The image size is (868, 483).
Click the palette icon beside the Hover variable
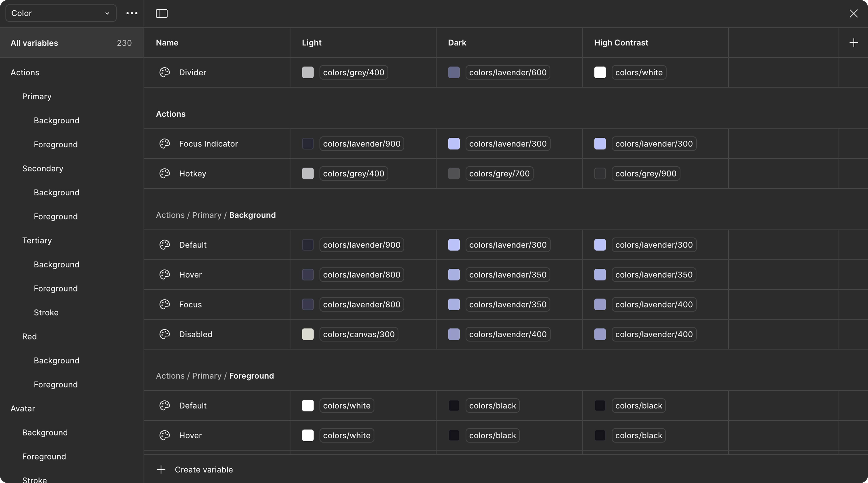[x=164, y=274]
